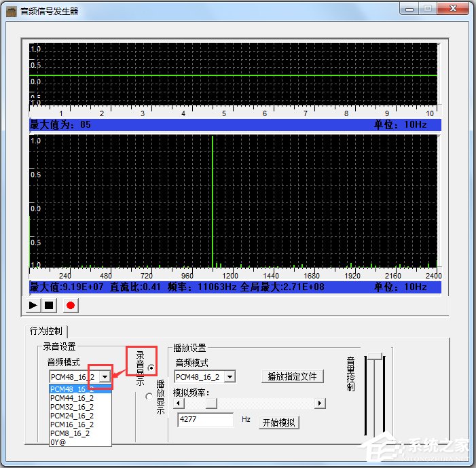Collapse the recording 音频模式 dropdown arrow

click(105, 377)
